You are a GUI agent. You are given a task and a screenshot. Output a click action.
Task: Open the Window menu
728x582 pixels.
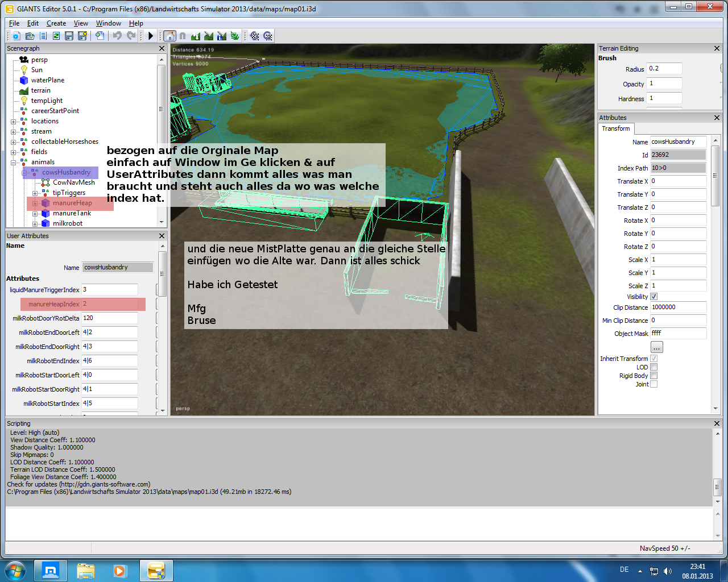point(108,23)
